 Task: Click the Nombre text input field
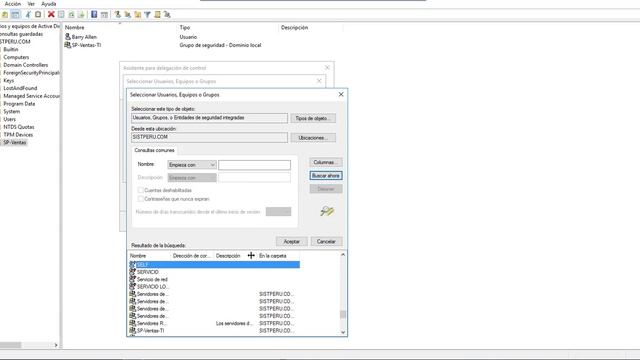coord(254,165)
